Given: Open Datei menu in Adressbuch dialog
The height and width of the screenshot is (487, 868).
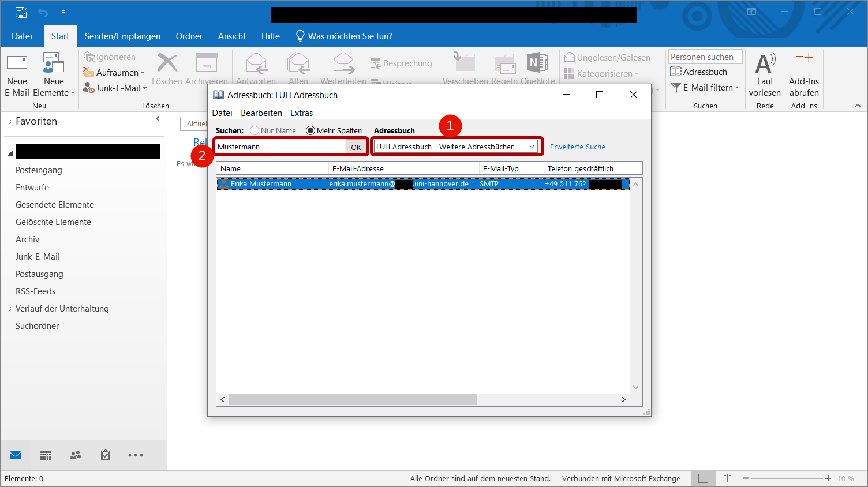Looking at the screenshot, I should (222, 113).
